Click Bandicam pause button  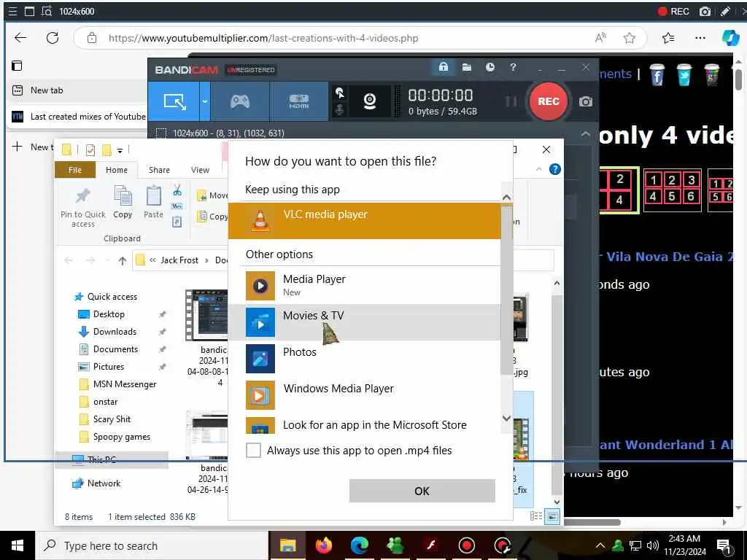click(511, 101)
